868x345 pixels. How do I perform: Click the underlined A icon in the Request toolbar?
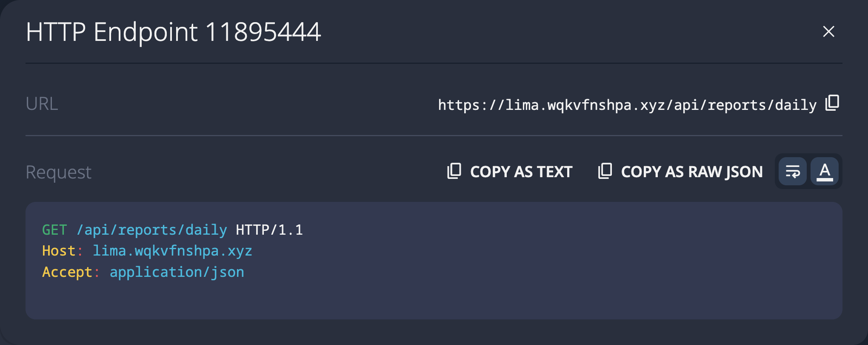(x=825, y=171)
